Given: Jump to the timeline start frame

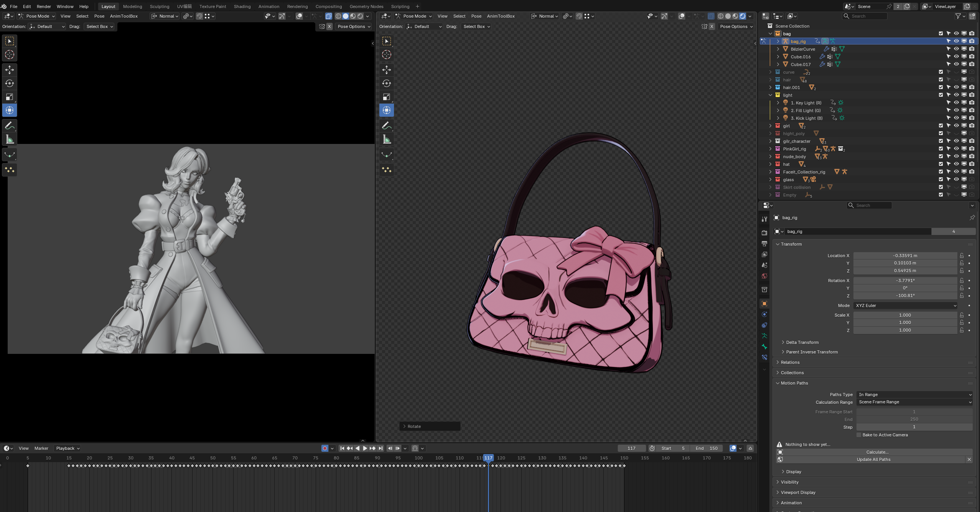Looking at the screenshot, I should (x=342, y=448).
